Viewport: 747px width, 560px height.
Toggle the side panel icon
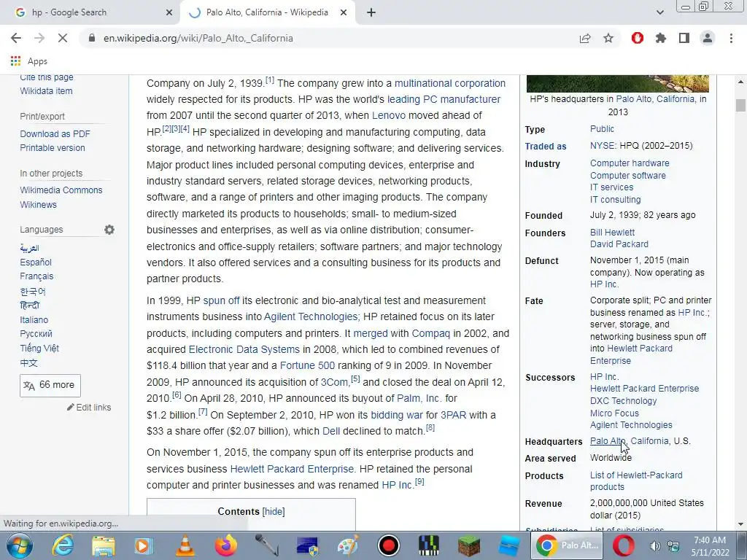pos(684,38)
